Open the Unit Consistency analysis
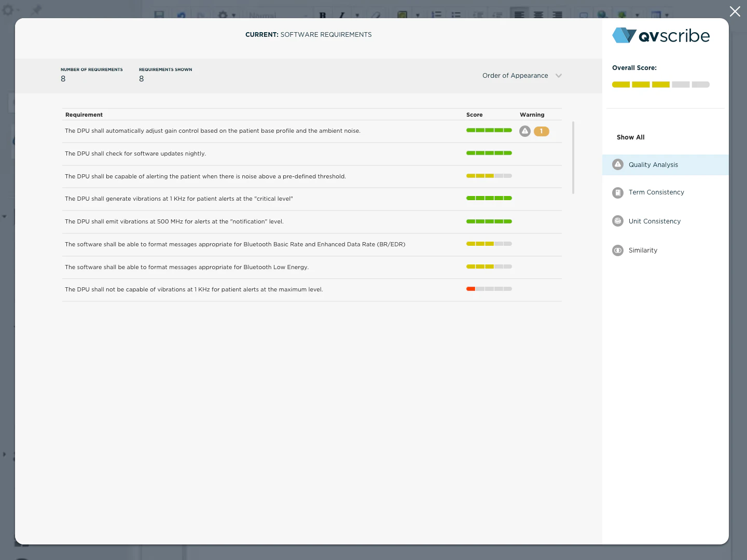The height and width of the screenshot is (560, 747). (655, 221)
